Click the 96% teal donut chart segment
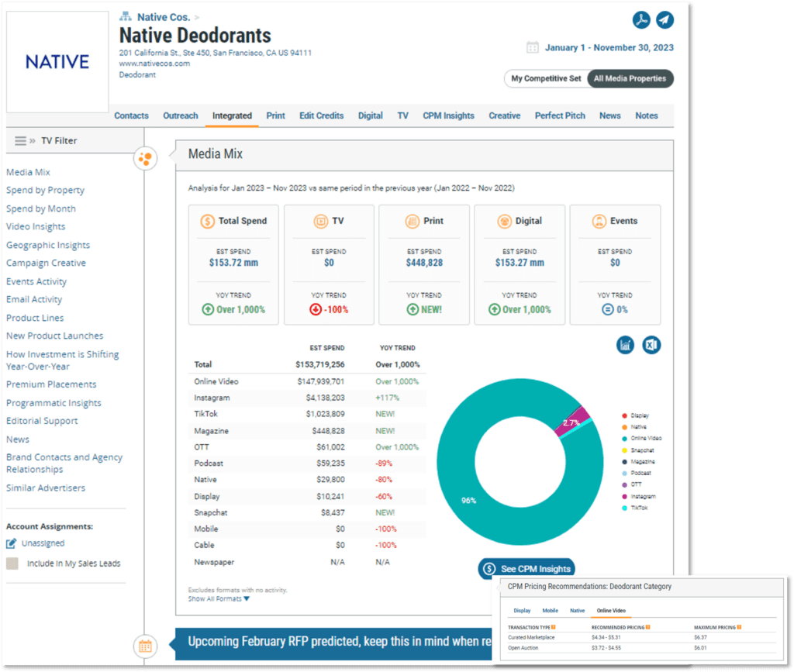Screen dimensions: 794x672 468,501
